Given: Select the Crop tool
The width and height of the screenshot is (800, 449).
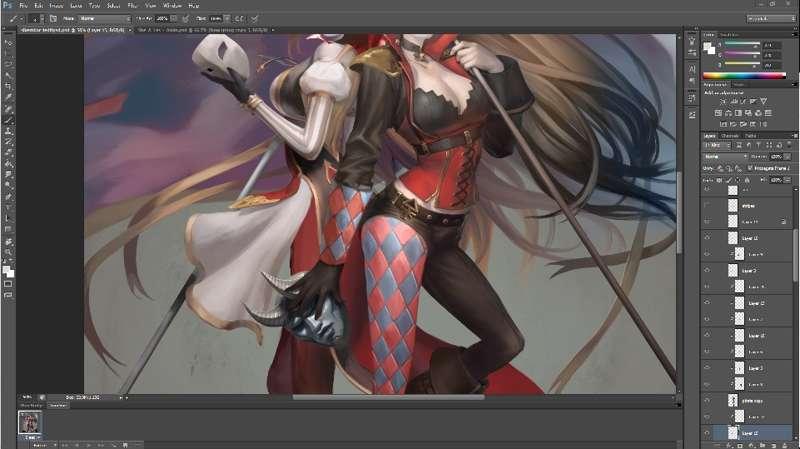Looking at the screenshot, I should tap(8, 87).
